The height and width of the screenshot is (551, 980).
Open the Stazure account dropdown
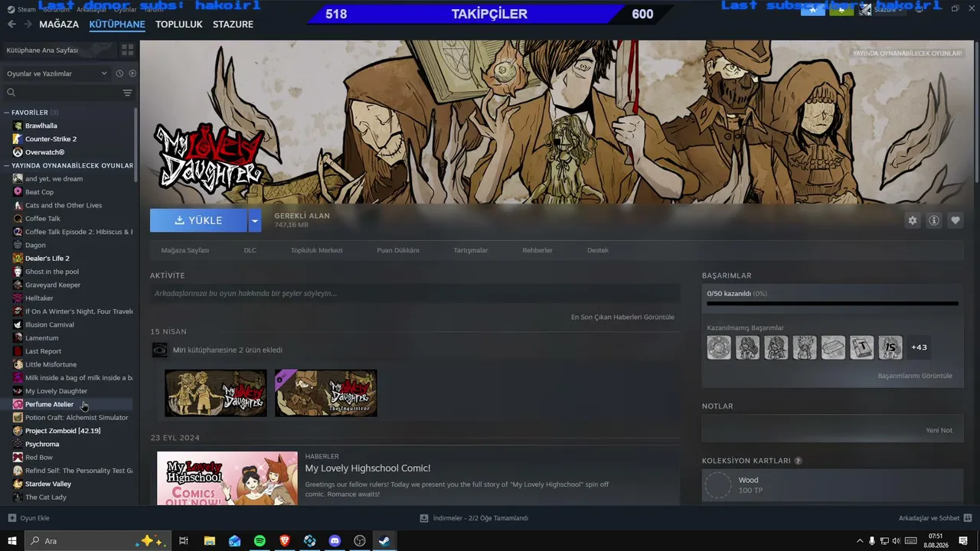point(889,9)
